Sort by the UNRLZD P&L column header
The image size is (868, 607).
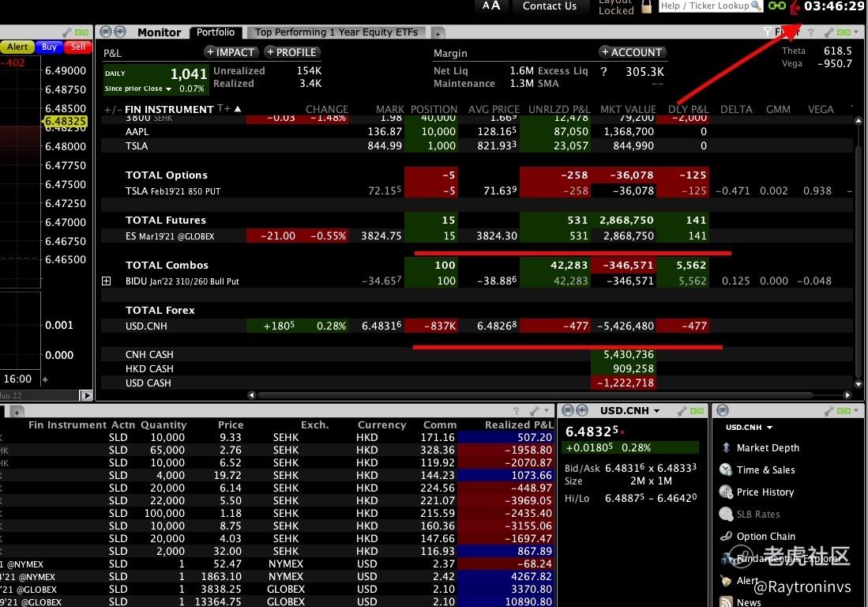tap(559, 110)
